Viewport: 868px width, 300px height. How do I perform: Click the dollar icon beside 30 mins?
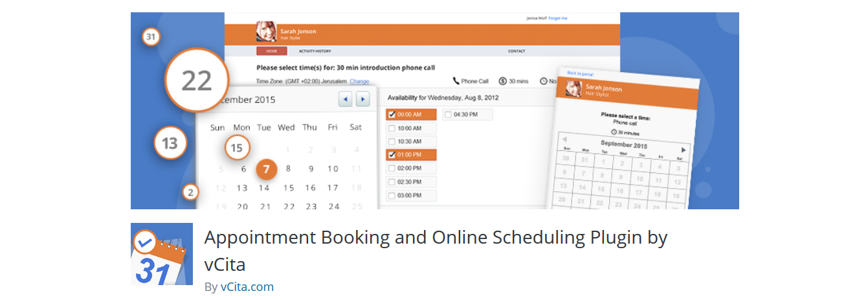pyautogui.click(x=502, y=81)
